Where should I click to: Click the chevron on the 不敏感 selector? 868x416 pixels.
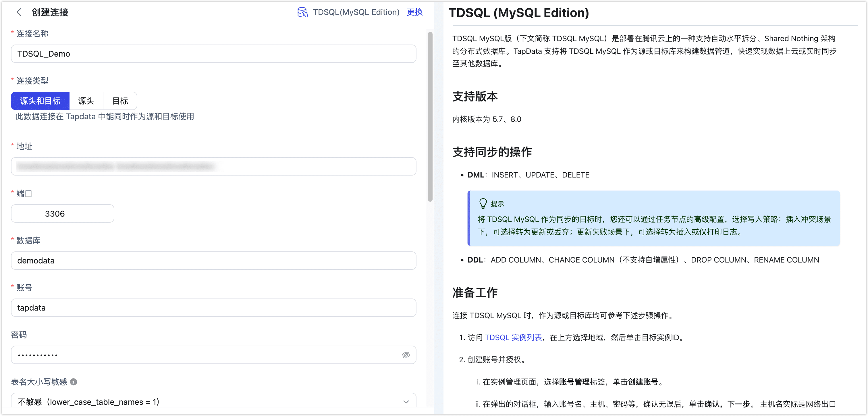(x=406, y=402)
